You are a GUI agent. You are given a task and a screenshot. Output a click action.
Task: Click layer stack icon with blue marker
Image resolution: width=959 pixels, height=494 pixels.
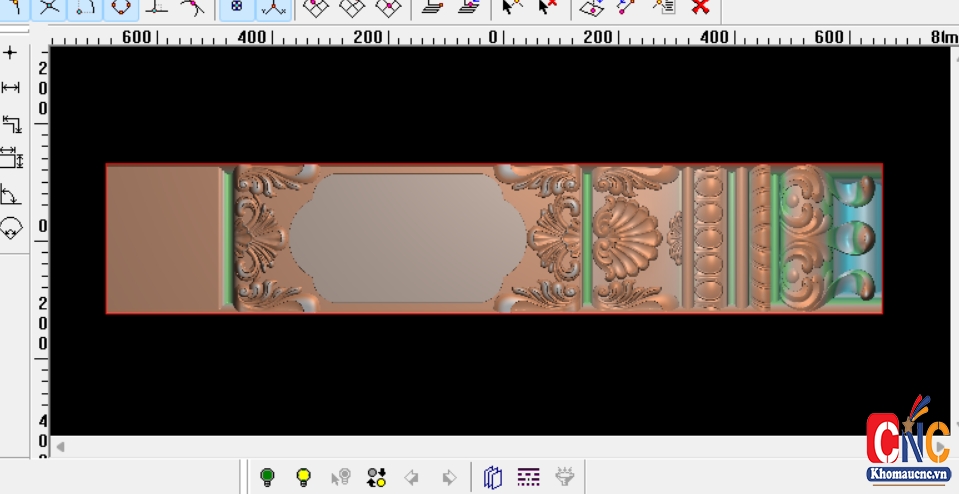468,7
